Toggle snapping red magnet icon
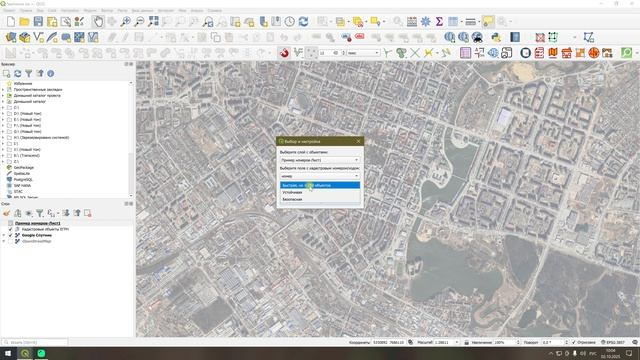 click(x=284, y=53)
